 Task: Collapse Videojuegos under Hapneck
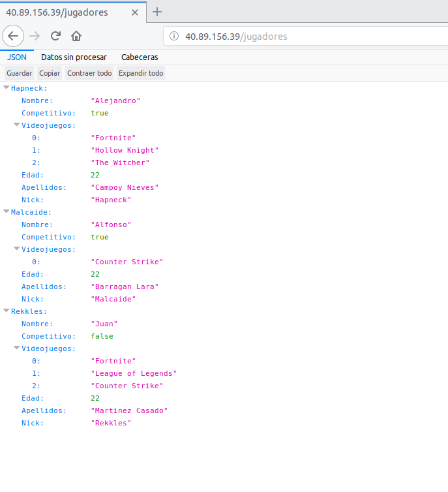tap(17, 125)
